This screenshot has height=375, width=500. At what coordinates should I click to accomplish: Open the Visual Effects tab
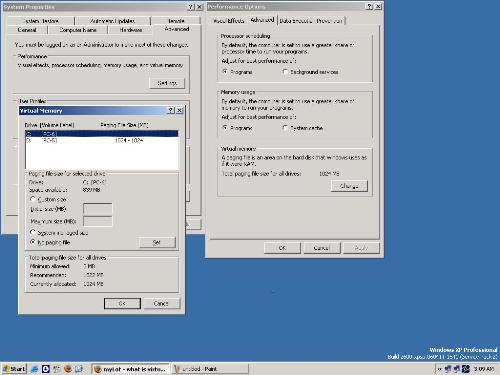coord(228,21)
